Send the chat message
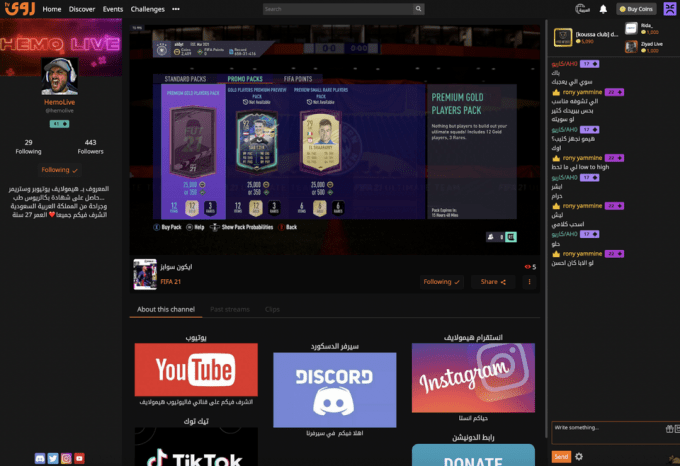This screenshot has width=680, height=466. pos(561,456)
